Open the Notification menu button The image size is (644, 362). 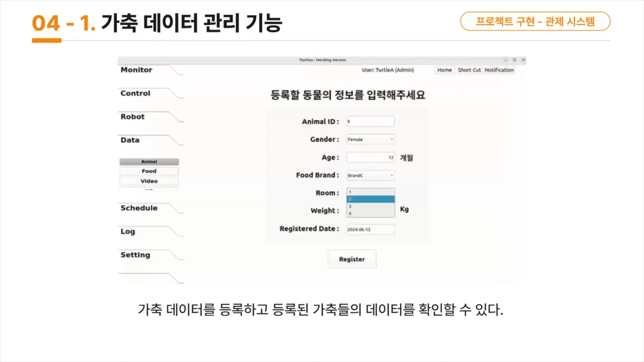click(499, 70)
